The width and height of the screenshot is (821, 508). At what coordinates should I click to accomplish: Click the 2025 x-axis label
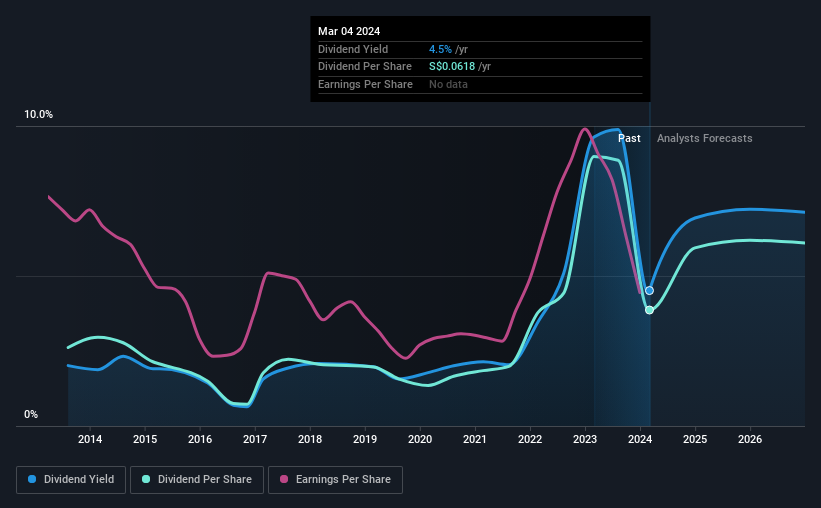tap(695, 439)
